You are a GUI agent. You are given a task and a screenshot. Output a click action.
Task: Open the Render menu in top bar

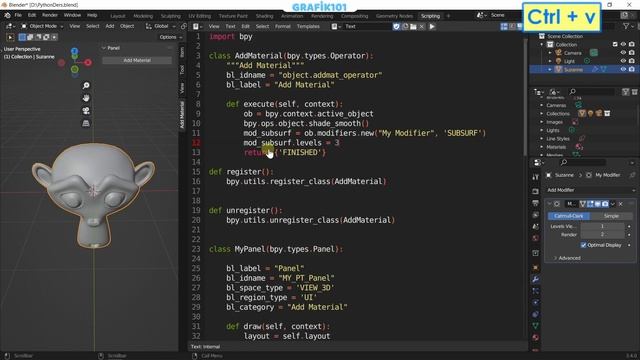(50, 15)
